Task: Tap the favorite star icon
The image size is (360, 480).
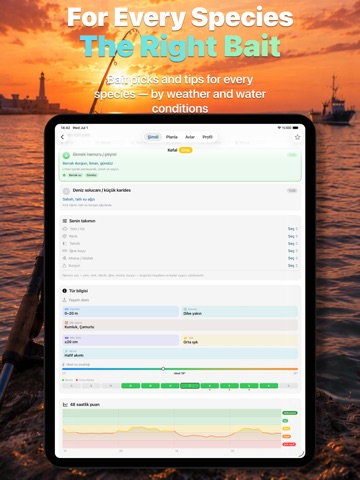Action: (297, 137)
